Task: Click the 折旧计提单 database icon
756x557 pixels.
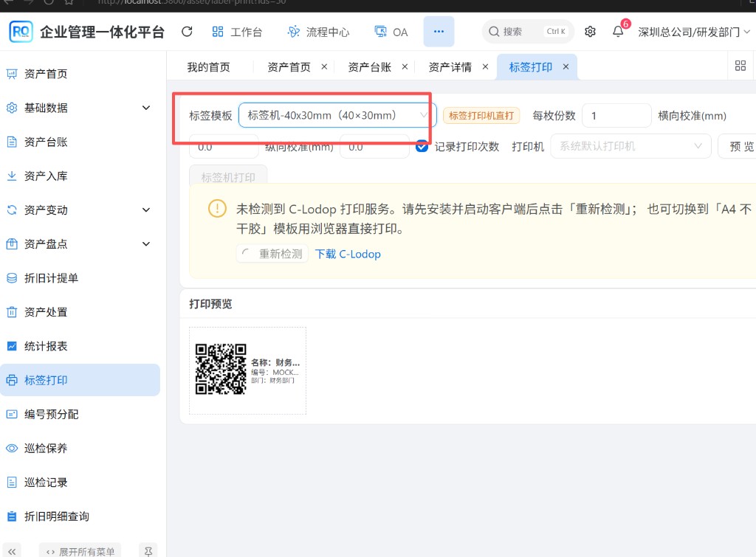Action: click(12, 278)
